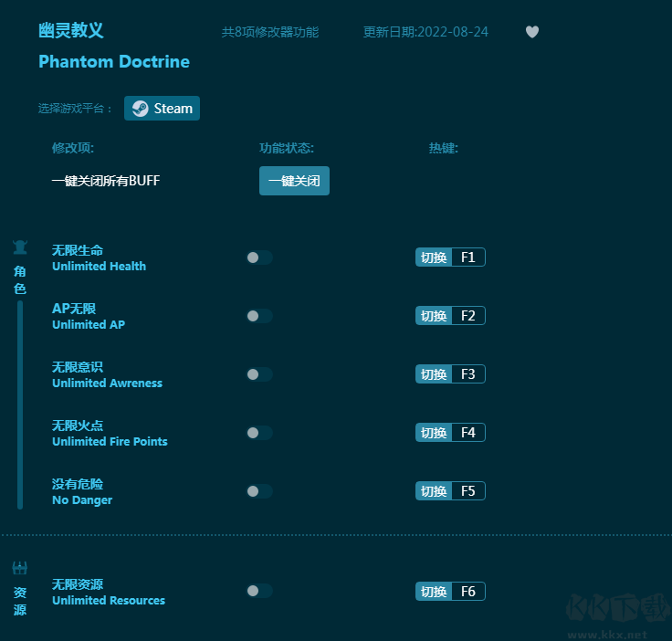Image resolution: width=672 pixels, height=641 pixels.
Task: Click the 一键关闭所有BUFF label
Action: (x=106, y=181)
